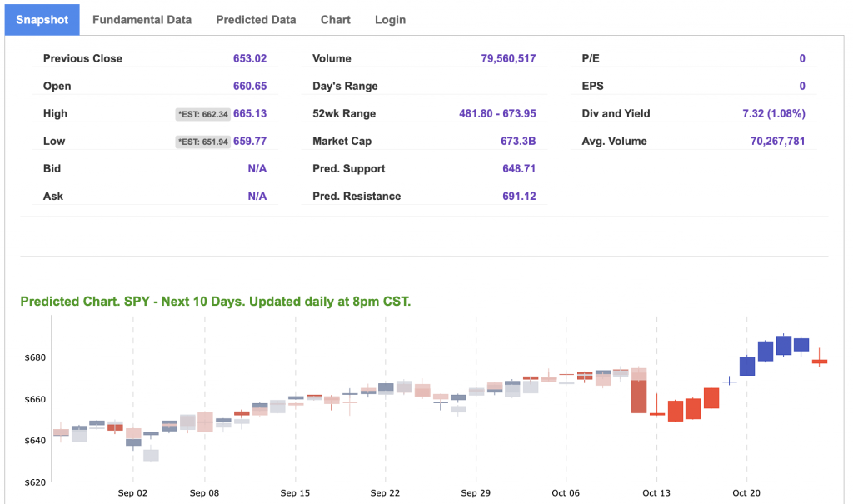The height and width of the screenshot is (504, 853).
Task: Click the Sep 22 date label on chart axis
Action: tap(385, 493)
